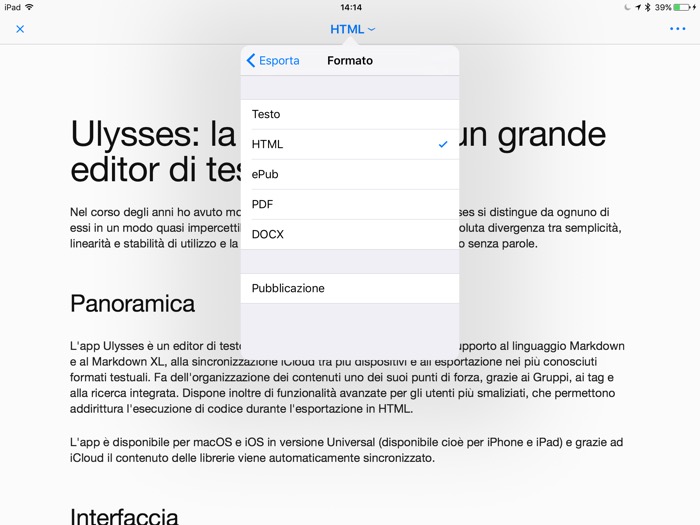Click the Formato popover title
Screen dimensions: 700x525
click(x=350, y=61)
